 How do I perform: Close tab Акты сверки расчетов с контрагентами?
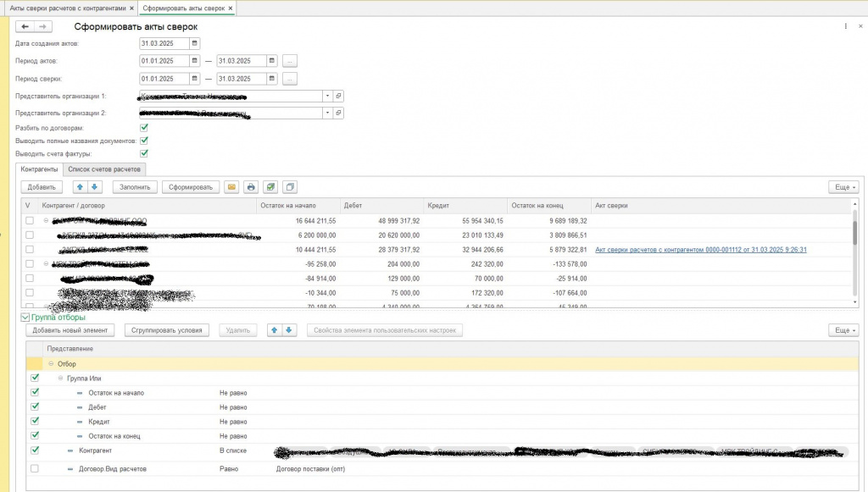click(131, 8)
